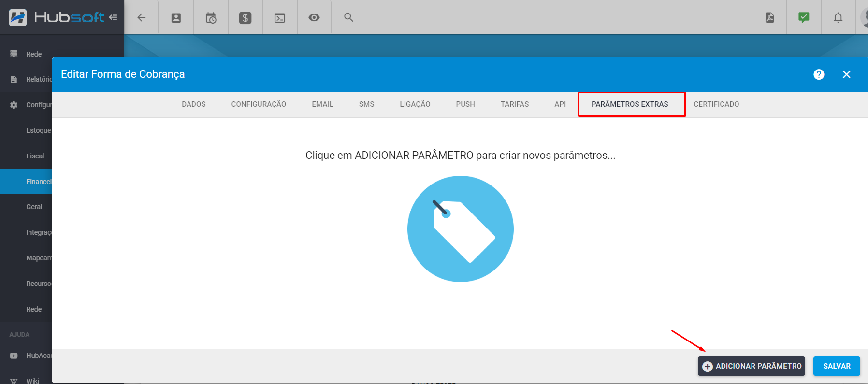The width and height of the screenshot is (868, 384).
Task: Go back using the left arrow icon
Action: click(142, 18)
